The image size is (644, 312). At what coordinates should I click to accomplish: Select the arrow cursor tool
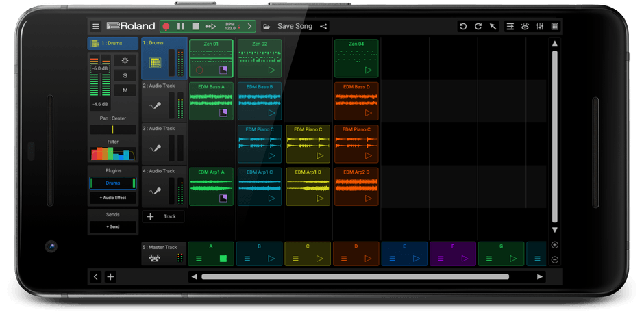[x=493, y=27]
